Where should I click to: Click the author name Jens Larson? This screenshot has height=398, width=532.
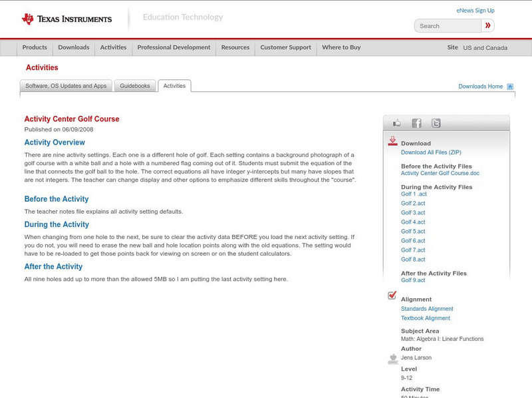coord(416,357)
